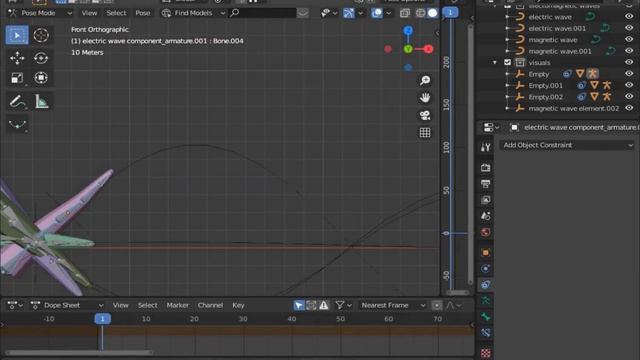Image resolution: width=640 pixels, height=360 pixels.
Task: Click the constraint icon on Empty.002 row
Action: (581, 97)
